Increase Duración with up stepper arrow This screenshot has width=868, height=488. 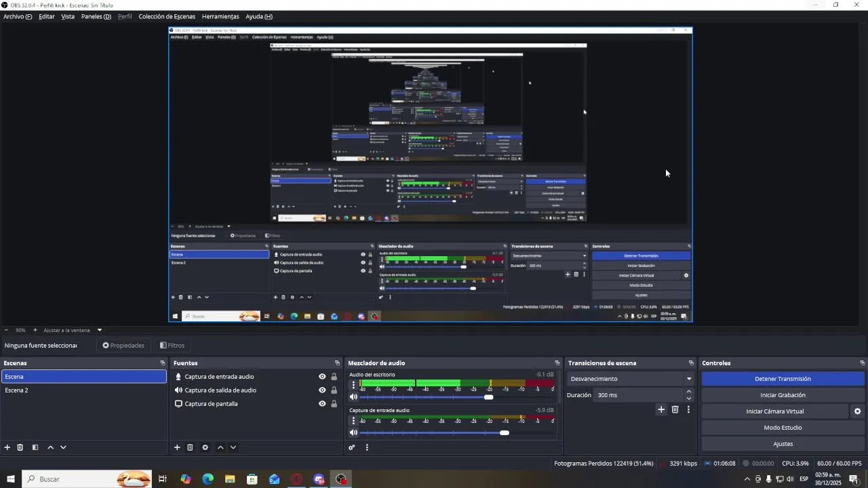pyautogui.click(x=689, y=392)
